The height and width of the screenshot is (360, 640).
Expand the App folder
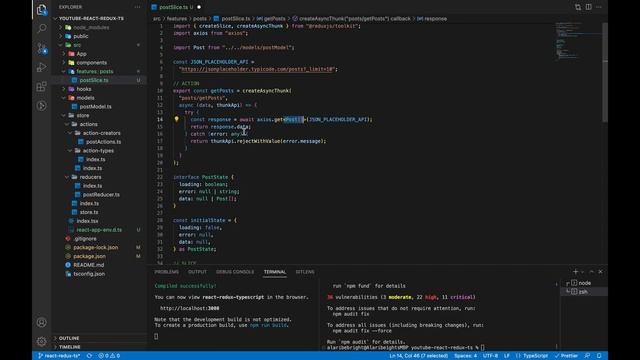point(81,54)
